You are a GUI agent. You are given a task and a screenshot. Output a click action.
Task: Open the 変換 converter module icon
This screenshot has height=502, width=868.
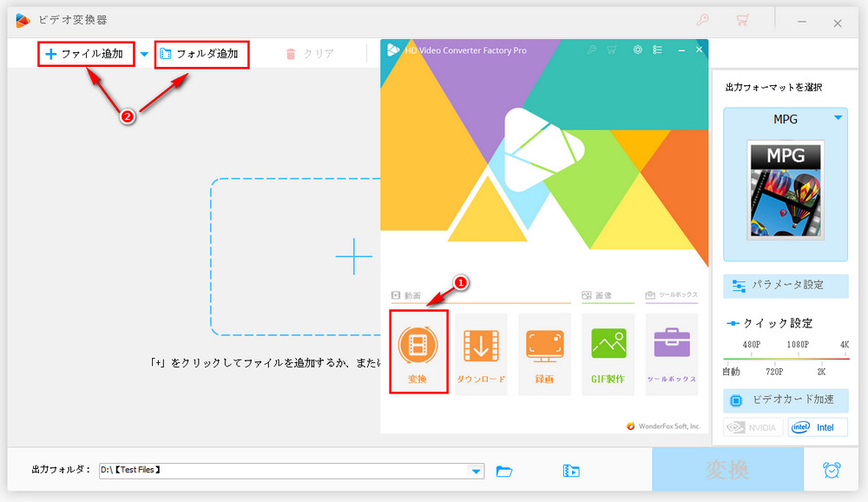pyautogui.click(x=418, y=353)
